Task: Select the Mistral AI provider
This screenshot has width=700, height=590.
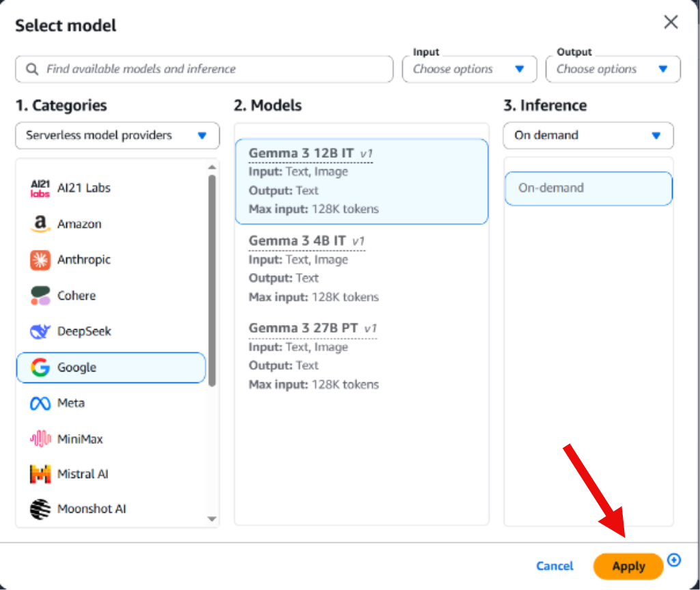Action: [x=111, y=474]
